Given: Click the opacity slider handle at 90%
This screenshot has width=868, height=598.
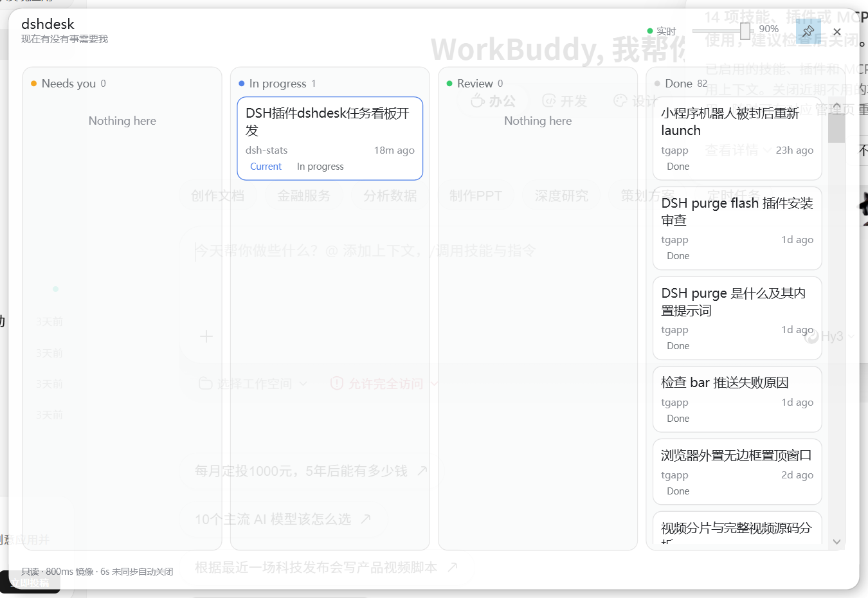Looking at the screenshot, I should click(745, 31).
